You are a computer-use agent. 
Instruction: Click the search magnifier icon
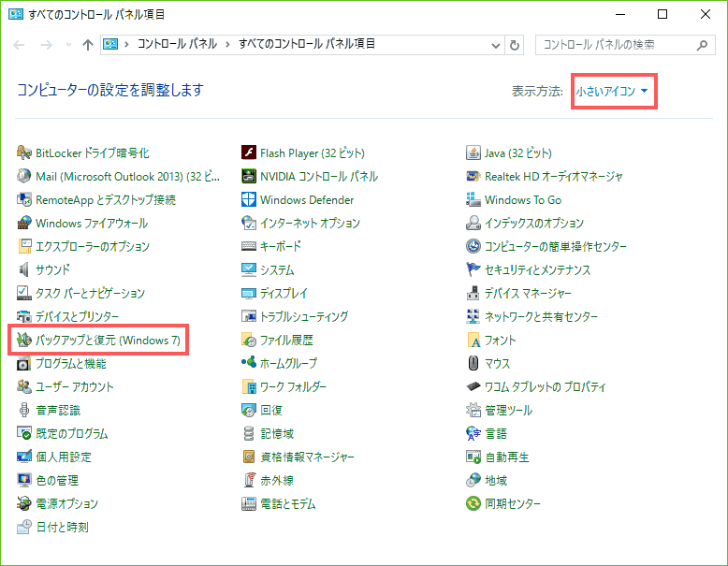[702, 45]
